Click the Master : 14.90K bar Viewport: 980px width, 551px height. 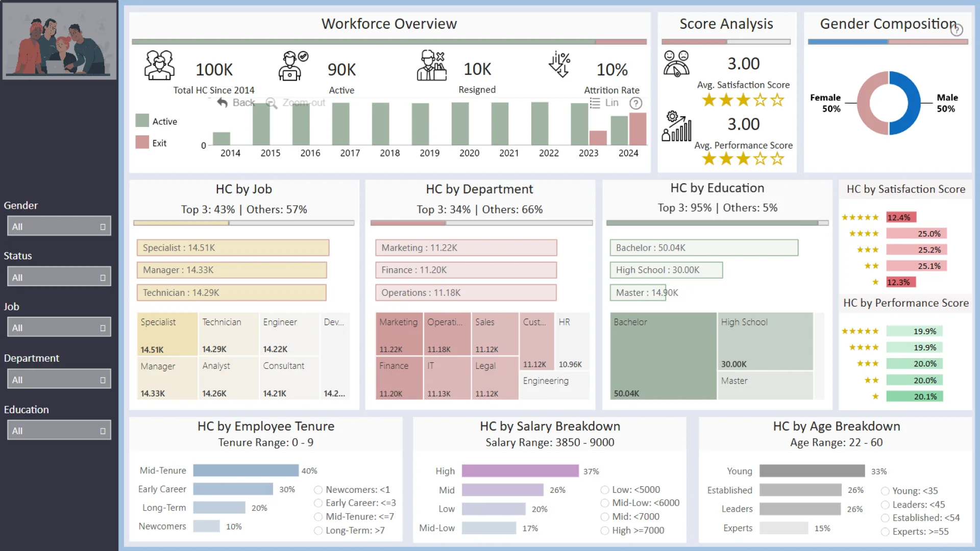(638, 292)
